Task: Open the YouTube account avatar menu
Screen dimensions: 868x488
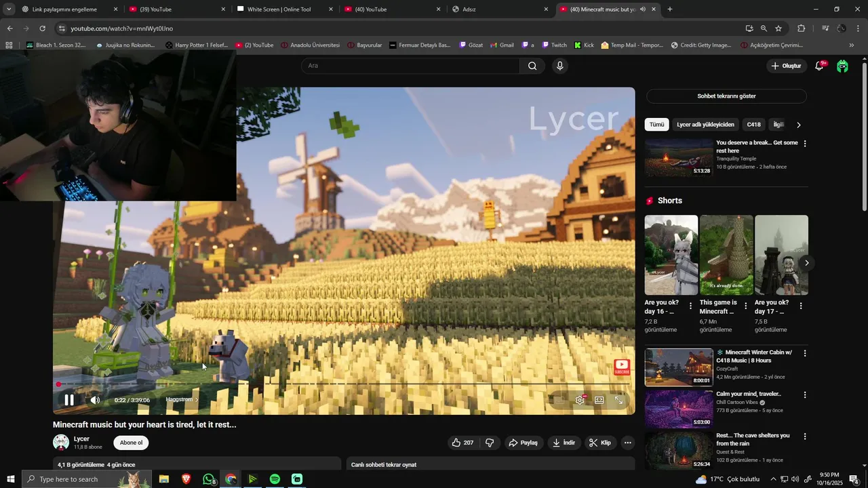Action: (x=842, y=66)
